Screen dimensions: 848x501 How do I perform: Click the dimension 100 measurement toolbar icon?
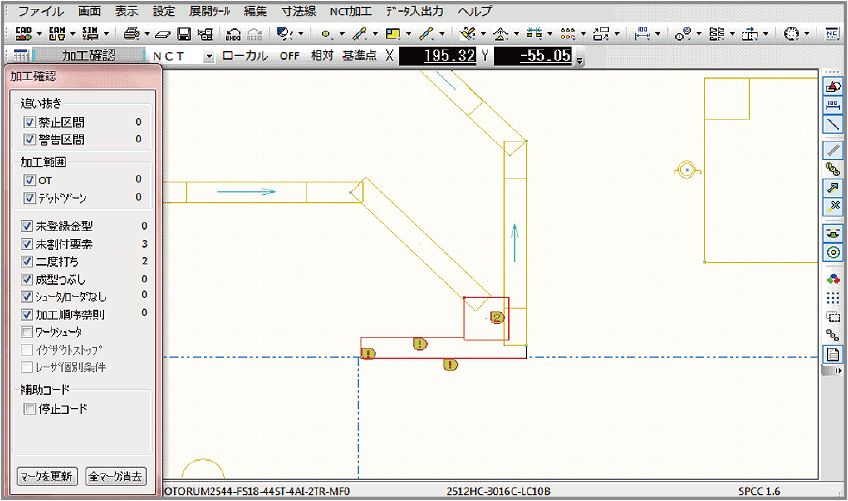pyautogui.click(x=642, y=34)
